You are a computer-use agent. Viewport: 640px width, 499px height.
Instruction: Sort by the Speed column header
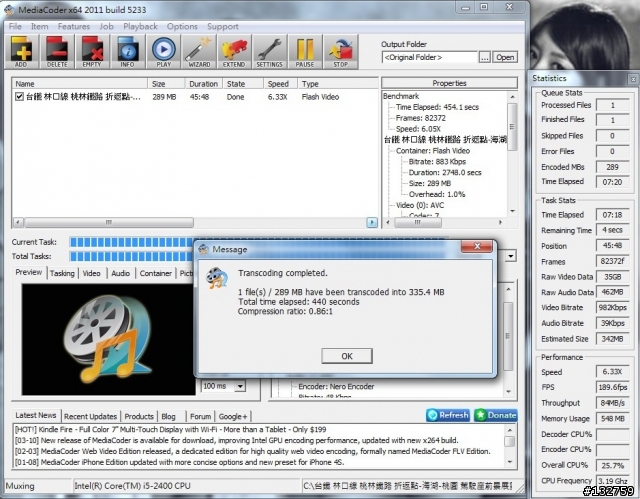pos(280,84)
